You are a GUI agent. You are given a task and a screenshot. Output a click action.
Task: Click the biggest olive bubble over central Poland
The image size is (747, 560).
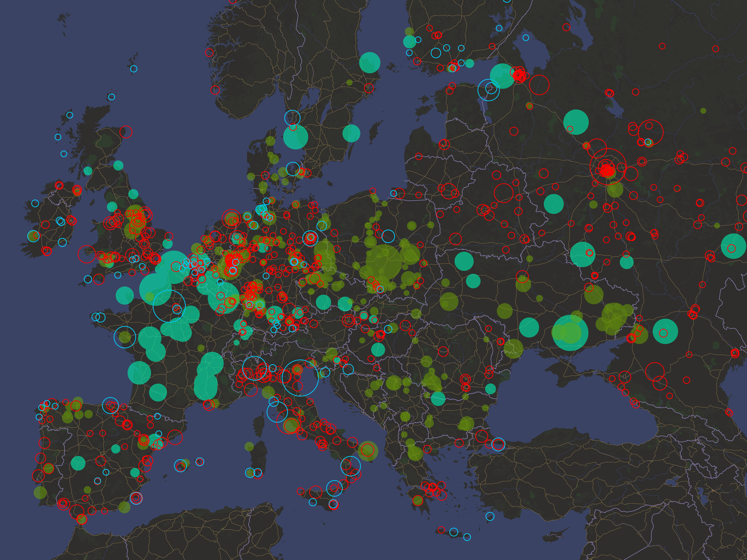pos(384,262)
